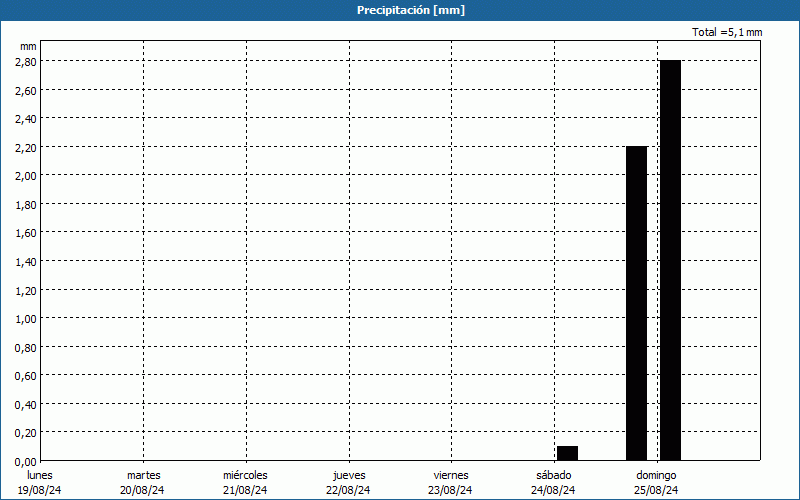800x500 pixels.
Task: Click the 'viernes' day label
Action: (x=451, y=475)
